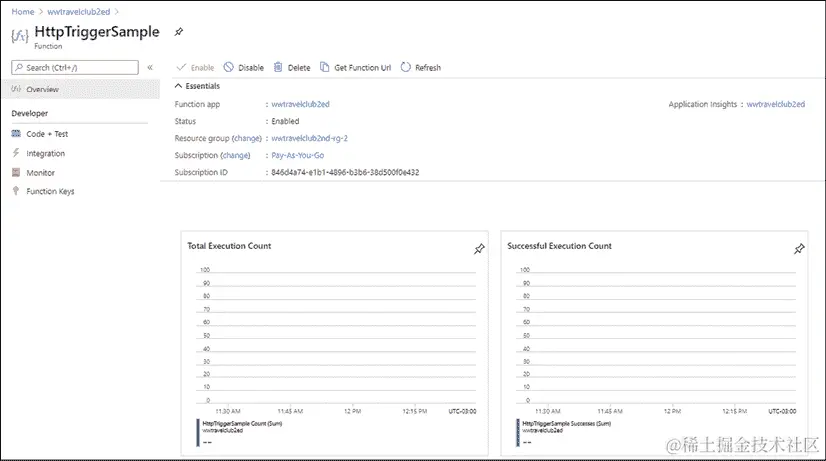Viewport: 826px width, 461px height.
Task: Open the Overview menu item
Action: point(81,89)
